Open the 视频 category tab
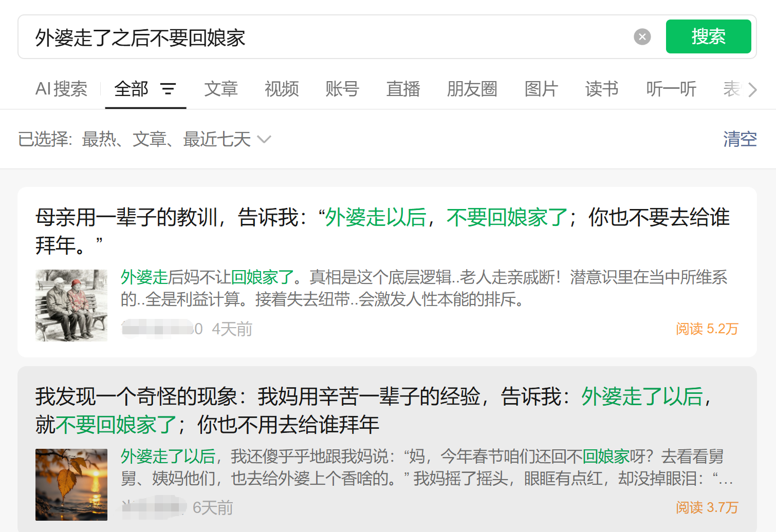 pos(282,89)
